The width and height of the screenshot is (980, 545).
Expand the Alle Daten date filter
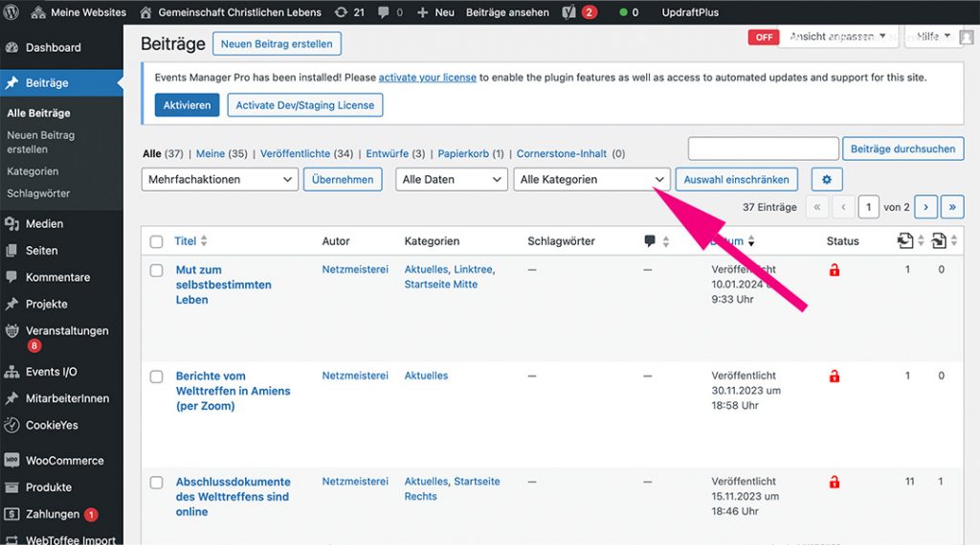click(451, 179)
